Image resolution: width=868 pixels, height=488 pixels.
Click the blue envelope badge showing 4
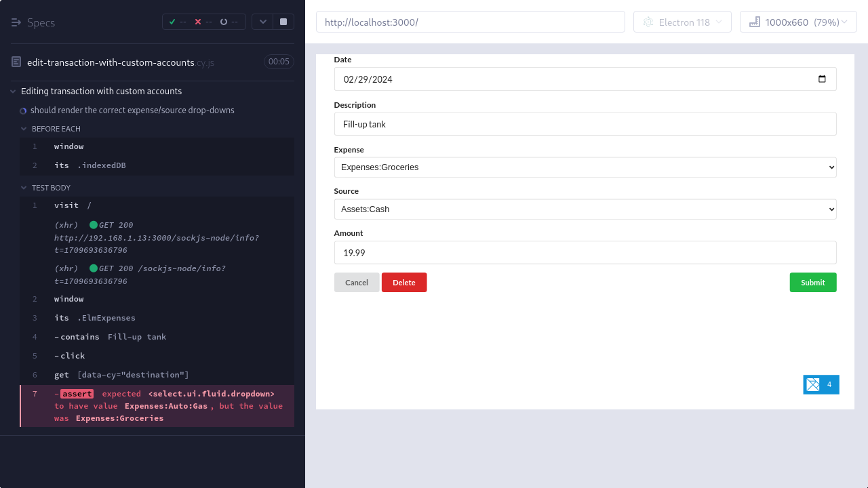coord(821,384)
